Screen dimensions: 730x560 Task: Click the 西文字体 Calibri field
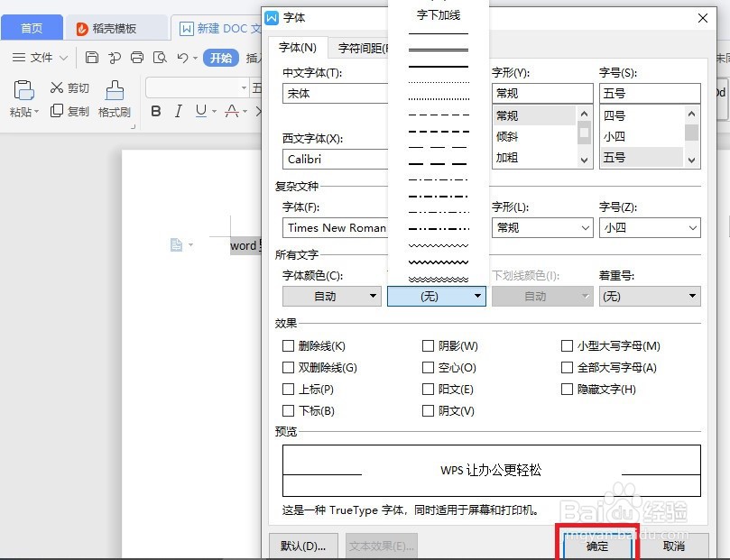(x=335, y=159)
